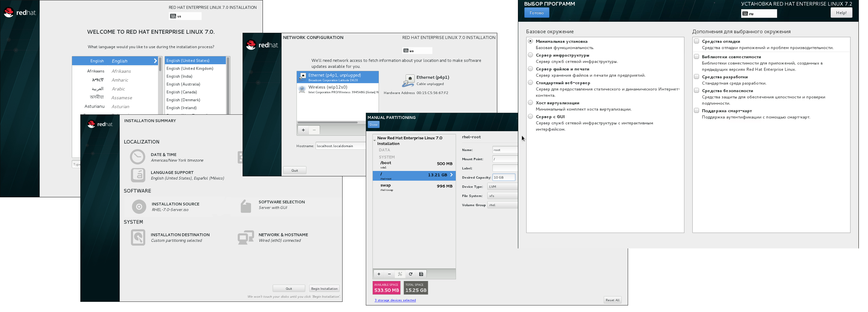Viewport: 868px width, 312px height.
Task: Click Done in Manual Partitioning
Action: [x=373, y=125]
